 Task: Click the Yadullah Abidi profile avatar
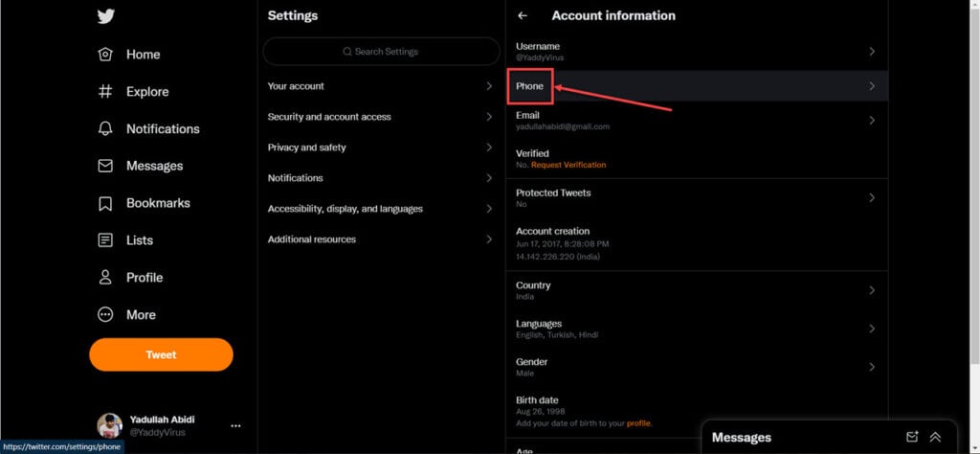109,425
